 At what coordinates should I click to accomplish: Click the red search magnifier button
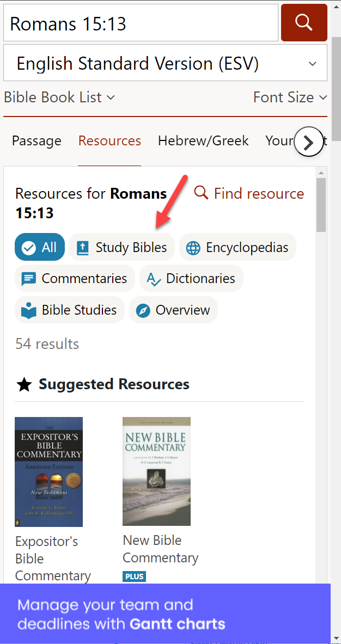pos(304,22)
